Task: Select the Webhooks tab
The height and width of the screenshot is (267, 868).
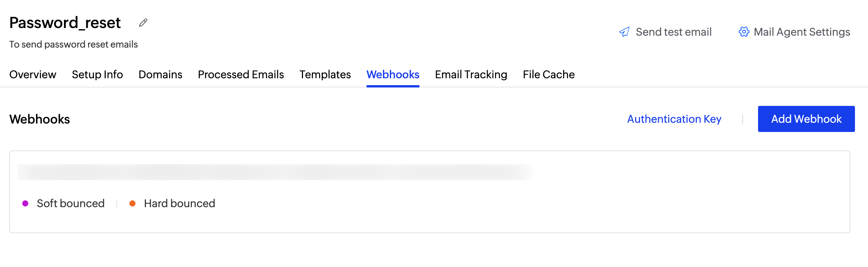Action: 393,74
